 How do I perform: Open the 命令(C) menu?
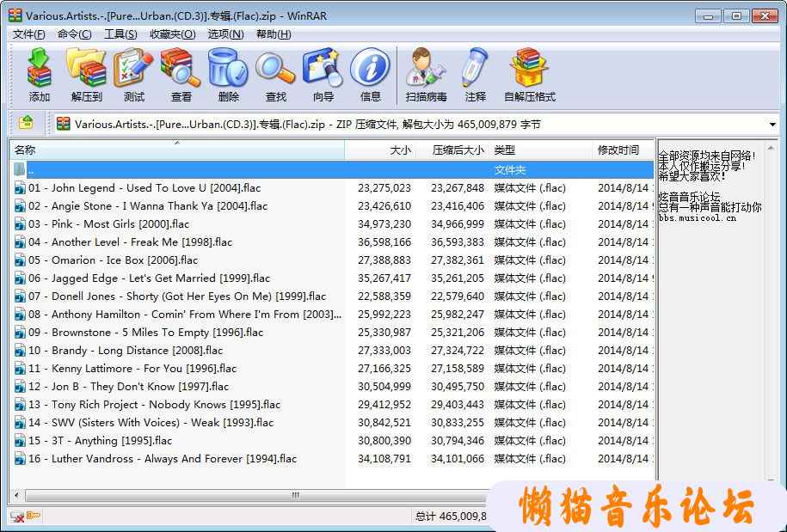[74, 34]
